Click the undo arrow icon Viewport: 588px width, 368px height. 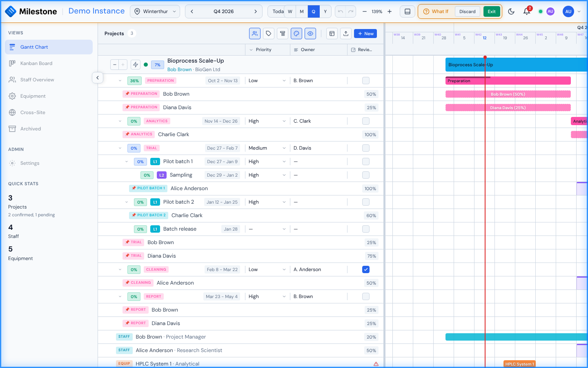click(x=340, y=11)
